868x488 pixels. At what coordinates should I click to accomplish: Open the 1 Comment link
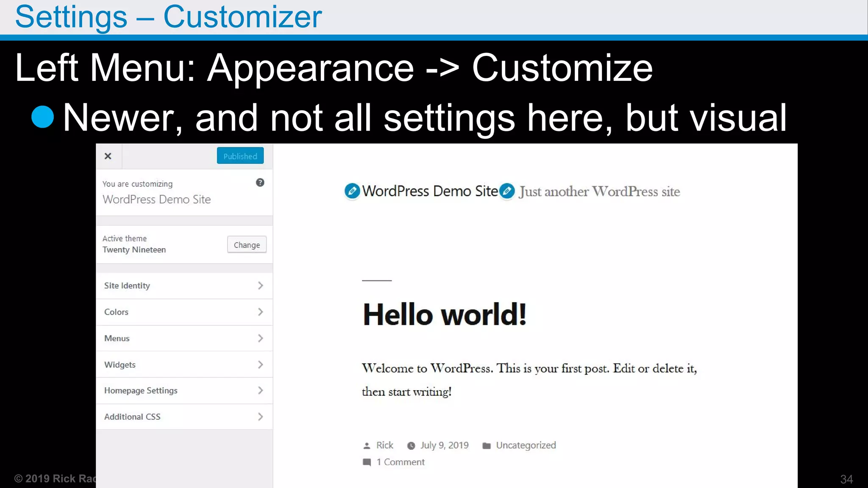401,462
